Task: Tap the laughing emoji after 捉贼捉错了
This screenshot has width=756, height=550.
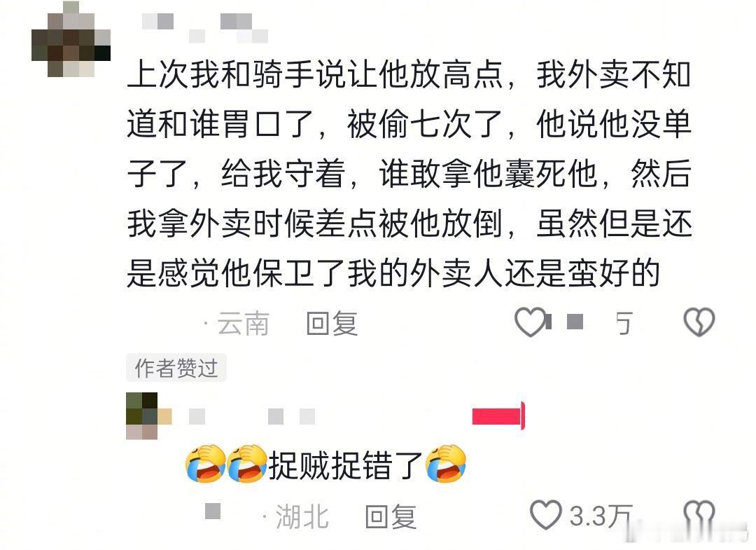Action: [x=446, y=463]
